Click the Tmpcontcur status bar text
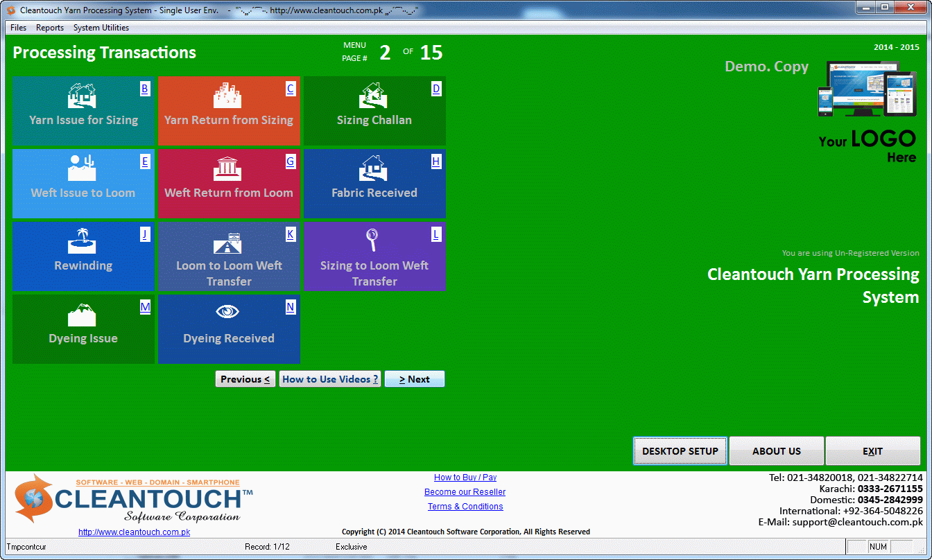The width and height of the screenshot is (932, 560). click(27, 547)
